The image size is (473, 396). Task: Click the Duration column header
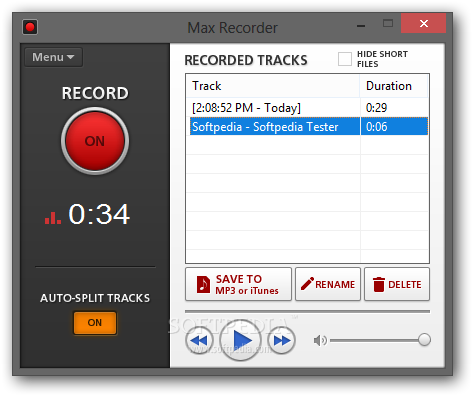coord(394,86)
